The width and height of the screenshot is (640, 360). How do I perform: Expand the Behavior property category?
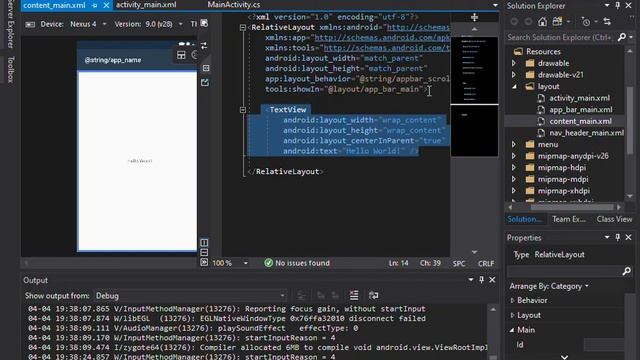(512, 300)
